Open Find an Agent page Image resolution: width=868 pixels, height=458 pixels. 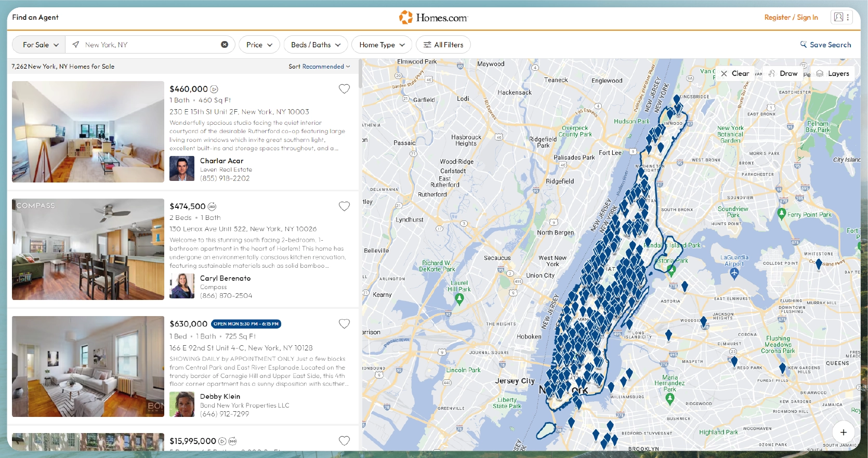click(x=35, y=17)
